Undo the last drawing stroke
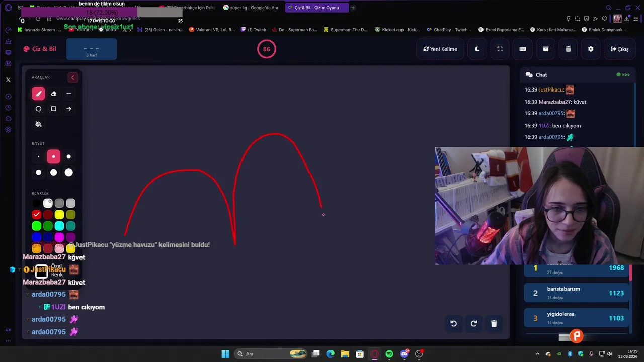 tap(453, 324)
